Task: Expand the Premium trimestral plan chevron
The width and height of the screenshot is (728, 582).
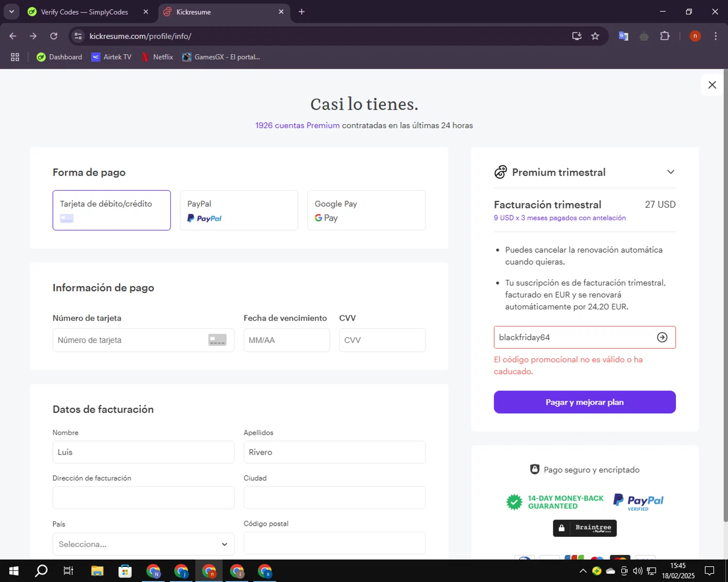Action: click(671, 172)
